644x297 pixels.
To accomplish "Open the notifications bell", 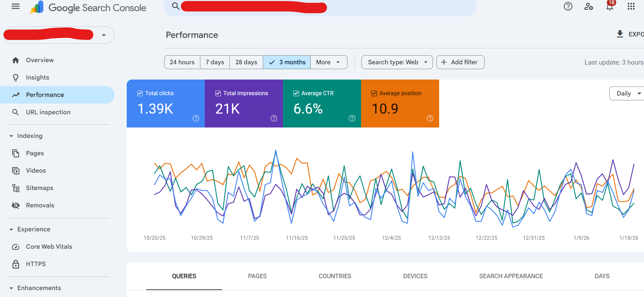I will tap(610, 7).
